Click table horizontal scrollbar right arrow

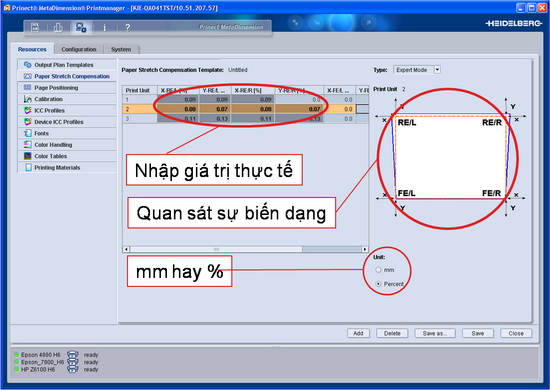tap(365, 249)
